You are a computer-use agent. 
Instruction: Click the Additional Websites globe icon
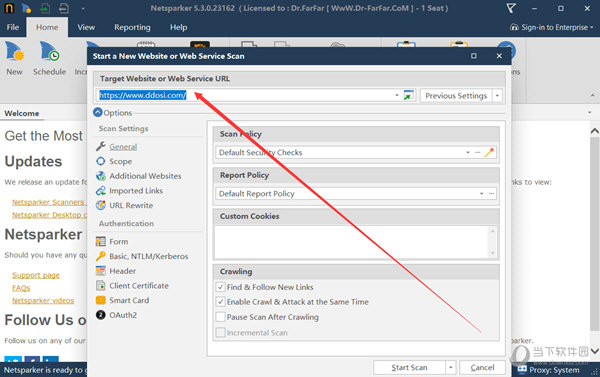(x=101, y=176)
